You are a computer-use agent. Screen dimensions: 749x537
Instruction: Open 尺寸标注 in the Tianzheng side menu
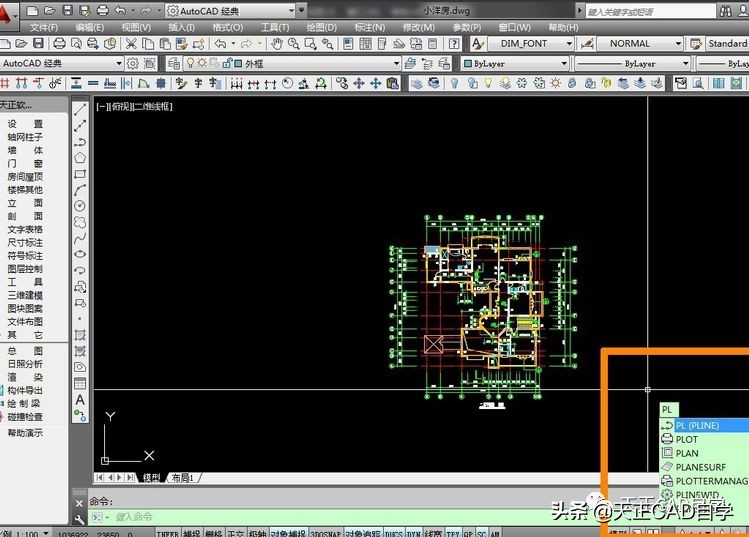coord(25,243)
